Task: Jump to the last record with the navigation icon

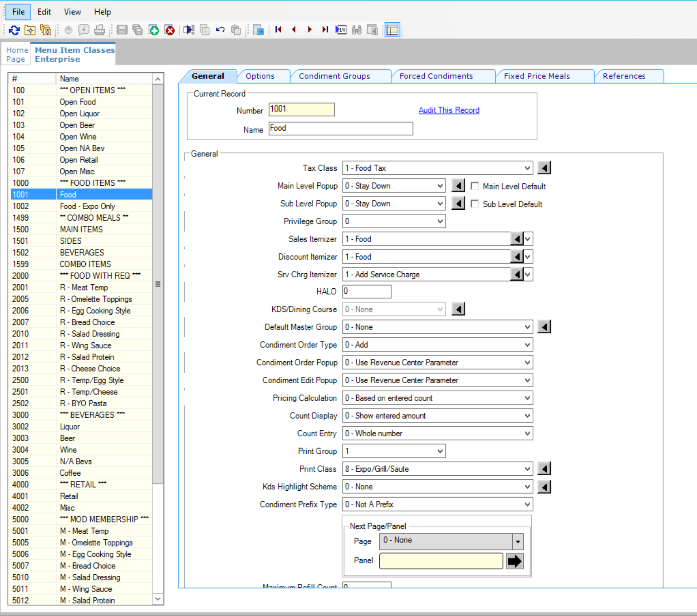Action: click(325, 30)
